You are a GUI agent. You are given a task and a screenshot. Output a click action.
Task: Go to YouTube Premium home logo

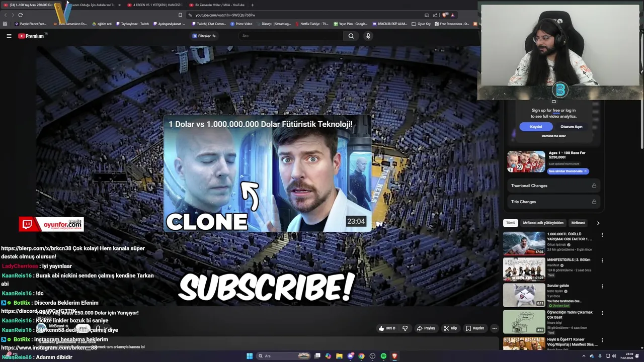click(x=32, y=36)
